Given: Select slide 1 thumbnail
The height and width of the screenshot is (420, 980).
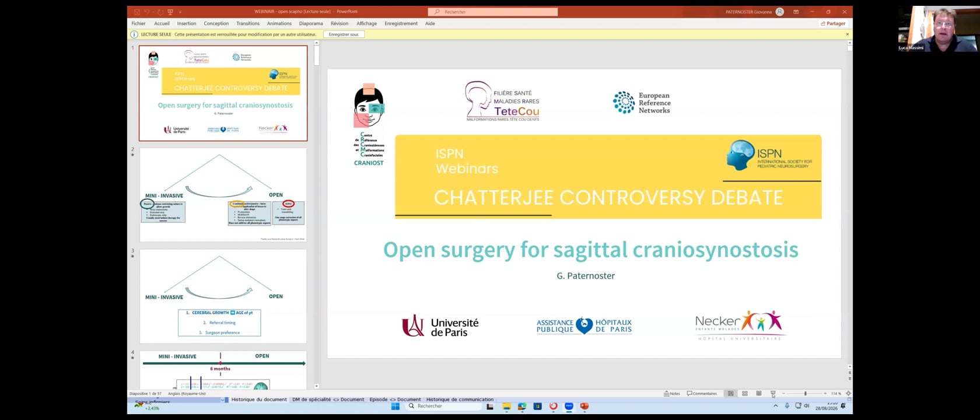Looking at the screenshot, I should click(223, 93).
